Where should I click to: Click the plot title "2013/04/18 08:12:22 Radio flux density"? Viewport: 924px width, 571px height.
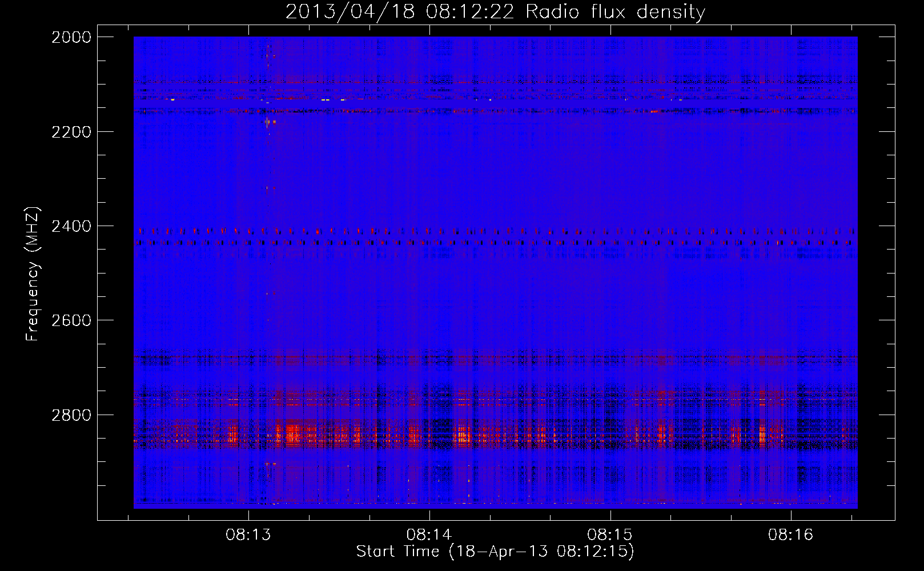[495, 11]
